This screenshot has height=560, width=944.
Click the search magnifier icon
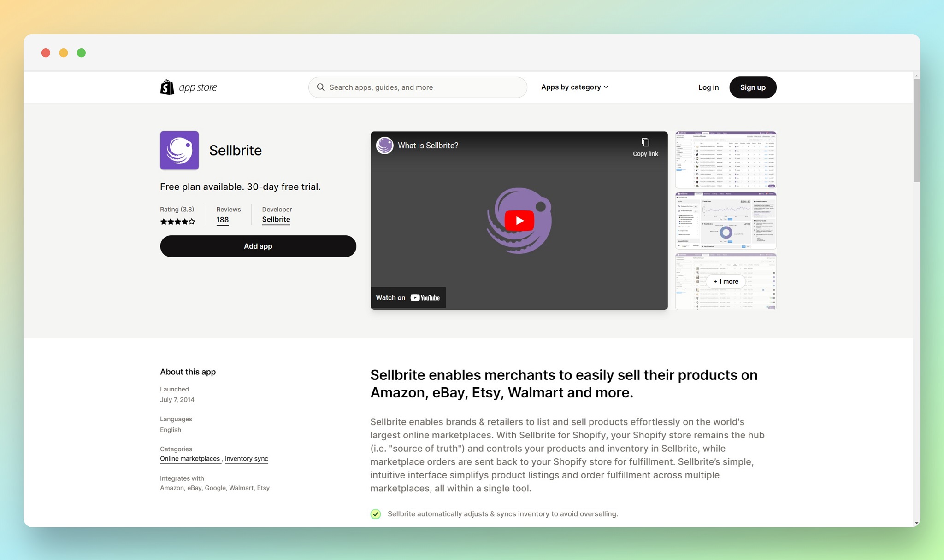321,87
